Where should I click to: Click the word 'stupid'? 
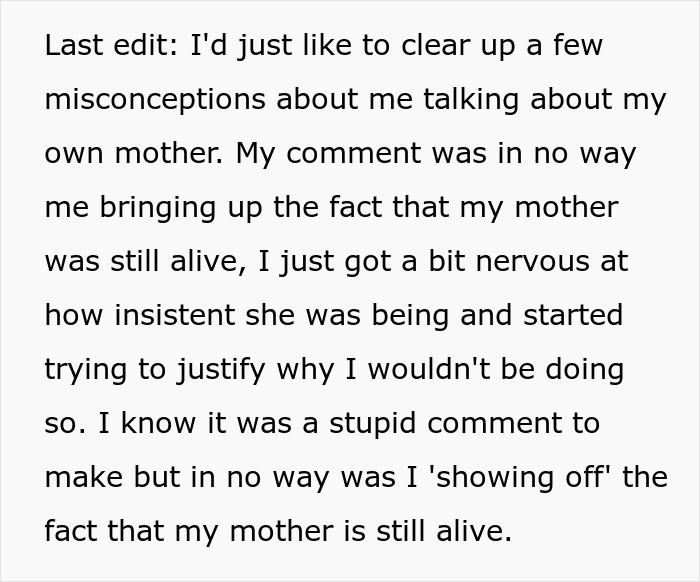tap(373, 424)
